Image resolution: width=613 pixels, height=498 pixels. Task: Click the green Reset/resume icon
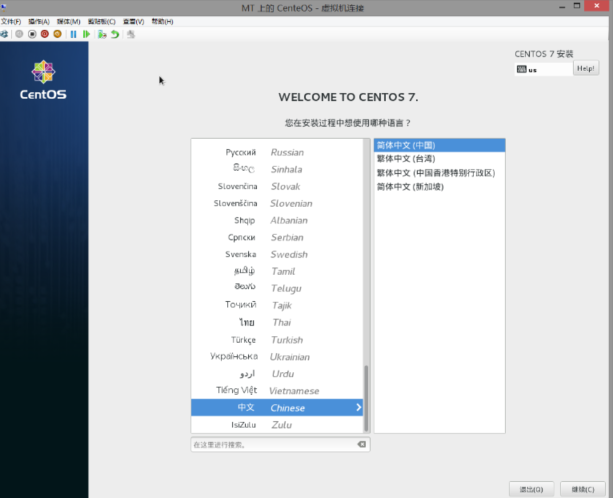(x=86, y=34)
